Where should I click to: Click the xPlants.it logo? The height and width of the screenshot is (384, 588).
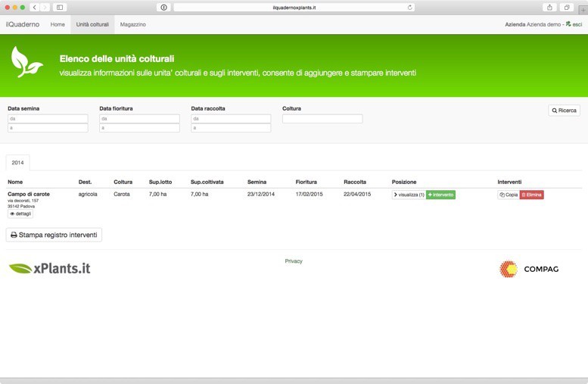[49, 268]
